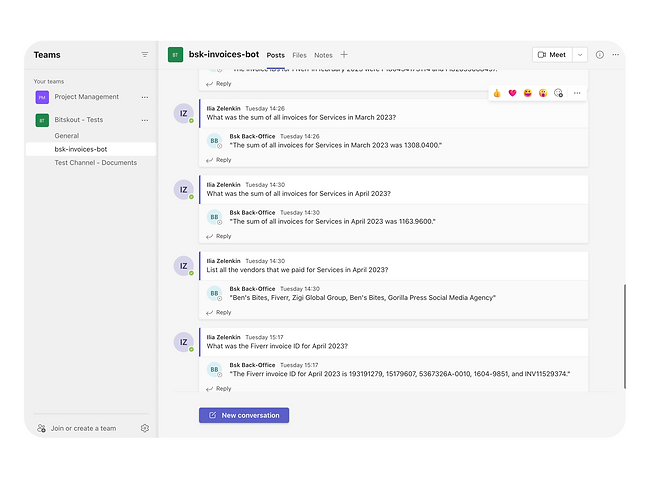
Task: Open the General channel
Action: coord(67,136)
